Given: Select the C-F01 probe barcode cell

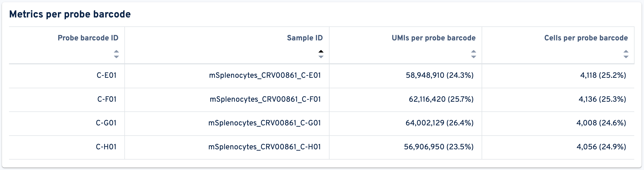Looking at the screenshot, I should [x=107, y=99].
